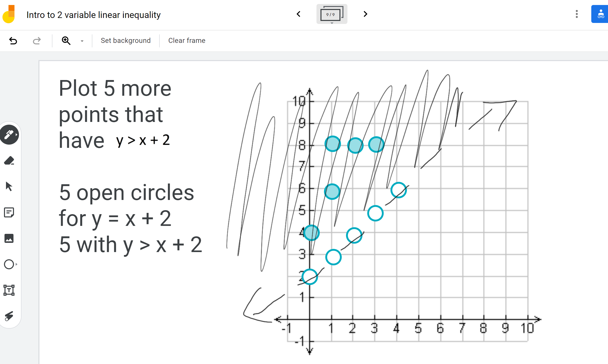
Task: Activate the laser pointer tool
Action: [9, 316]
